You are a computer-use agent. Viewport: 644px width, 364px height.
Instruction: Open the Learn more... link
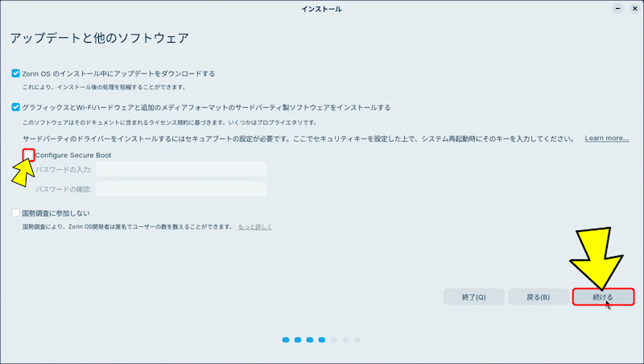[x=606, y=139]
